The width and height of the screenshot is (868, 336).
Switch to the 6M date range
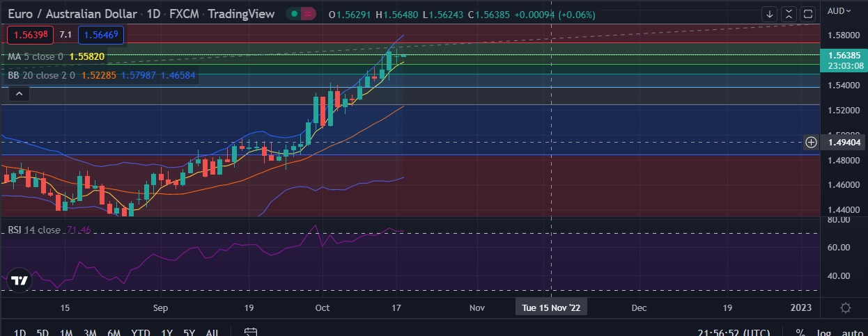[x=113, y=333]
